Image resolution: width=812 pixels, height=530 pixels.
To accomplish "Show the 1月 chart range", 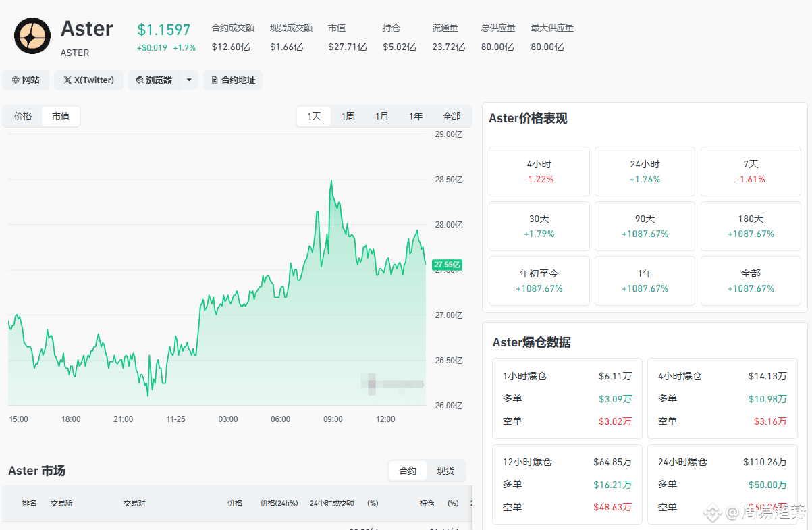I will pyautogui.click(x=381, y=116).
